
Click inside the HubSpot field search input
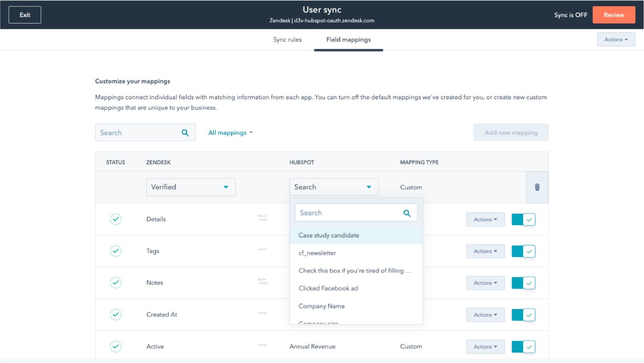pos(346,212)
